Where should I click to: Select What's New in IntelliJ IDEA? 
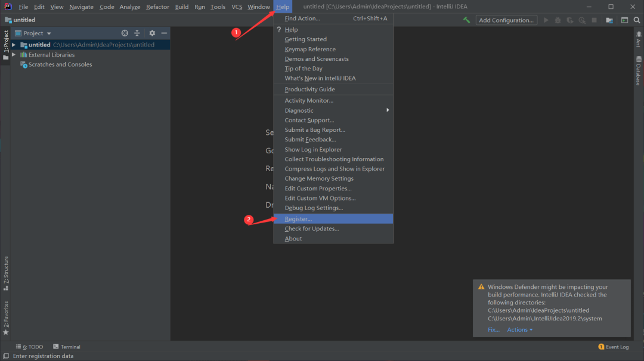(333, 78)
